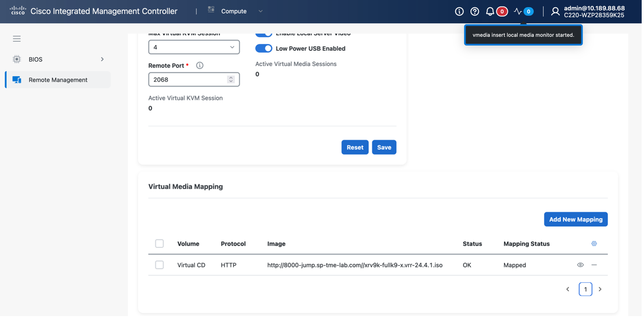The width and height of the screenshot is (644, 318).
Task: Open the admin user profile icon
Action: pos(555,12)
